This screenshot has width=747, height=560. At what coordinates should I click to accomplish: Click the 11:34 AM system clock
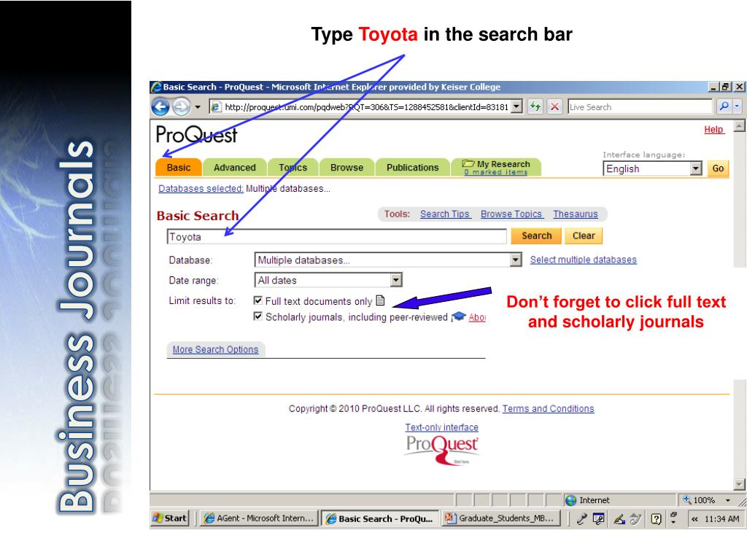(x=721, y=519)
